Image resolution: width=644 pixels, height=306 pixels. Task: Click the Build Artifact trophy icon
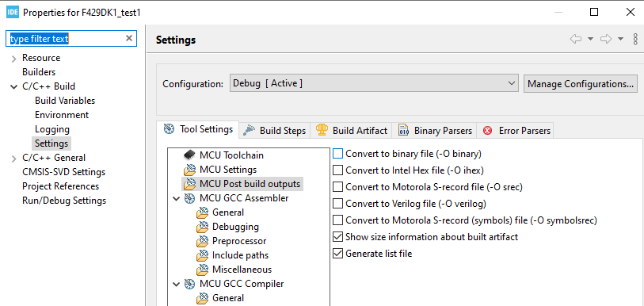[x=322, y=130]
